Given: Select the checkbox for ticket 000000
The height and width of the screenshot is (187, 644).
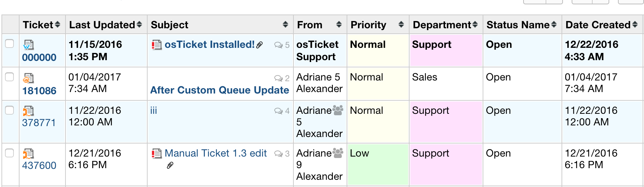Looking at the screenshot, I should (9, 43).
